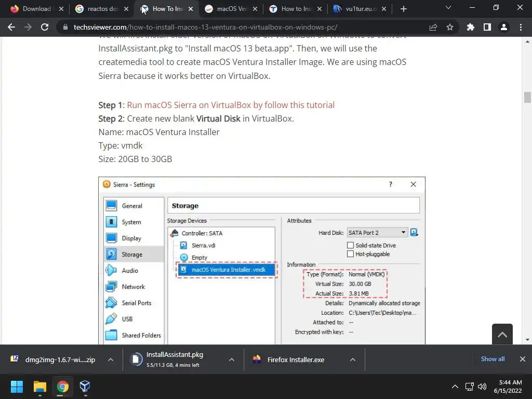The height and width of the screenshot is (399, 532).
Task: Select Sierra.vdi in storage devices
Action: click(203, 245)
